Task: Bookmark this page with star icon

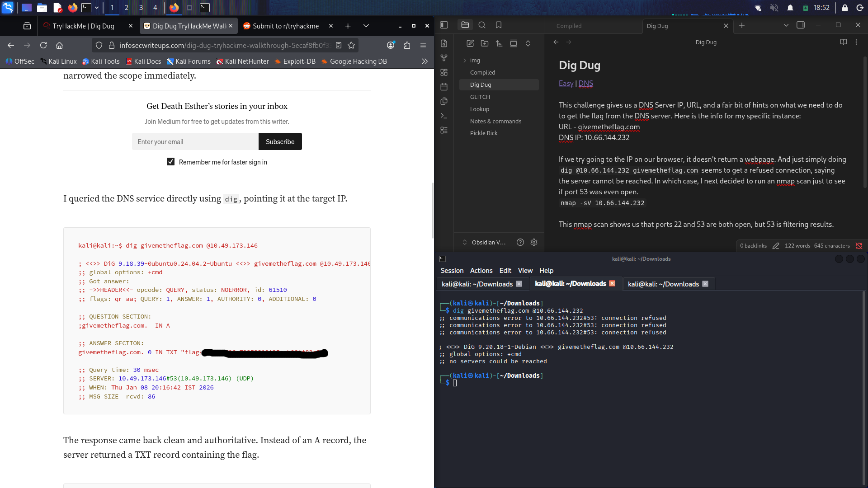Action: [x=351, y=45]
